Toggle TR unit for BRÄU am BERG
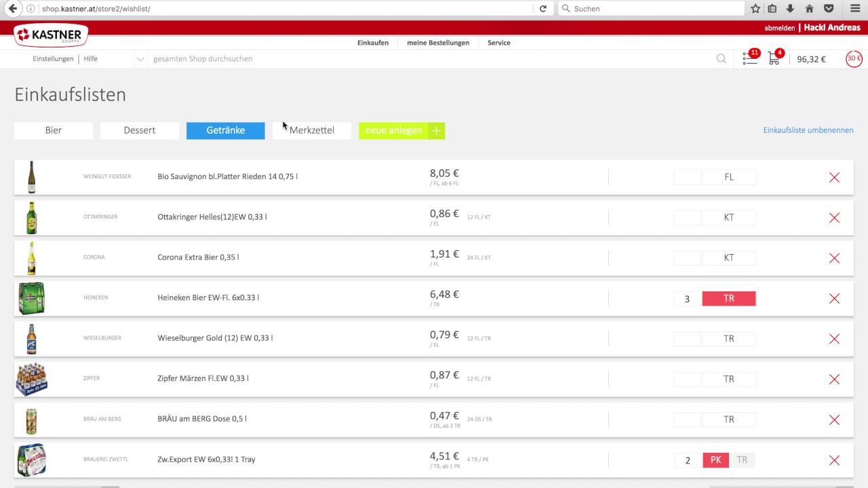 pos(729,419)
